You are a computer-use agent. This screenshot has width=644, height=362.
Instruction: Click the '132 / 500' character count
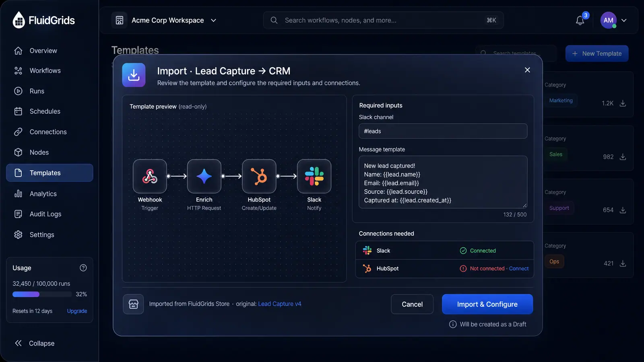pyautogui.click(x=515, y=215)
